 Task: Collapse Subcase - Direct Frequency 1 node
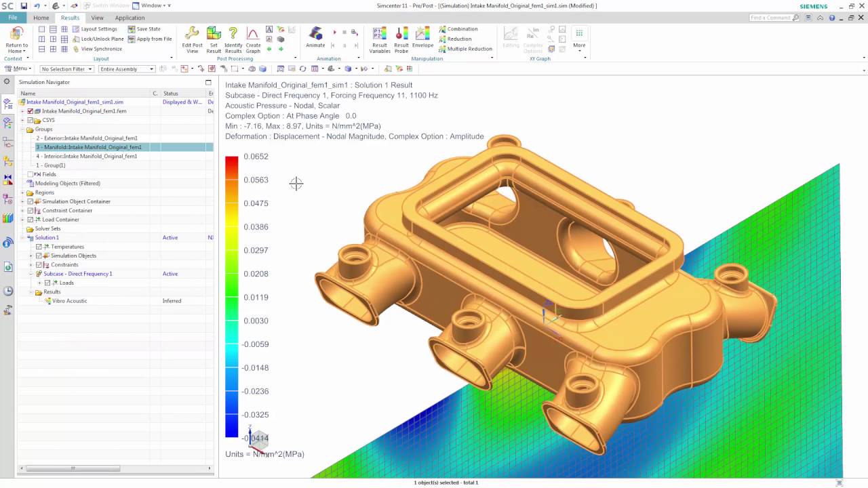click(31, 274)
